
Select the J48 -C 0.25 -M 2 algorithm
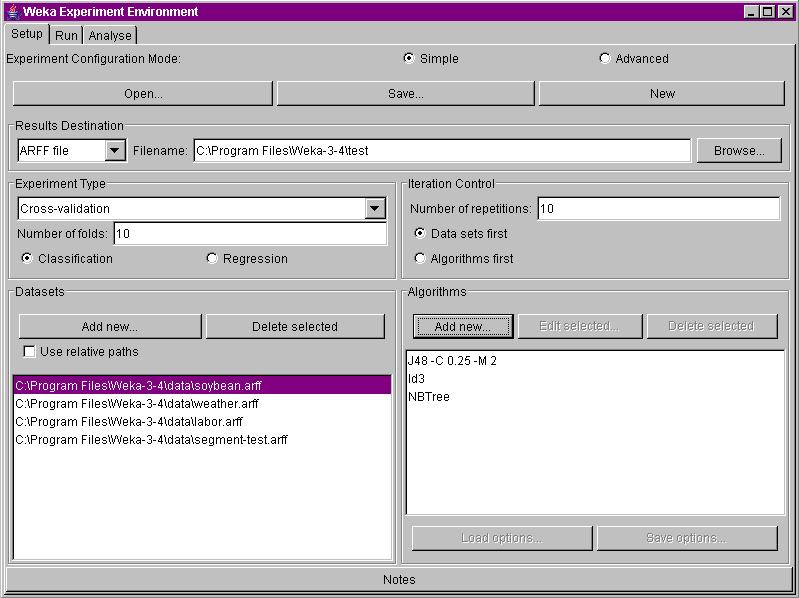pos(595,361)
